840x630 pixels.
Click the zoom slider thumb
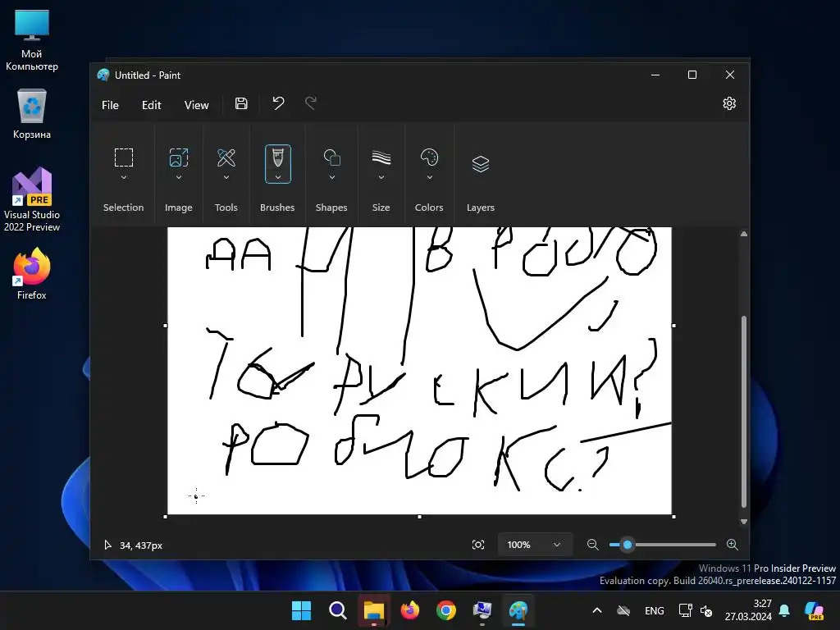click(x=628, y=545)
